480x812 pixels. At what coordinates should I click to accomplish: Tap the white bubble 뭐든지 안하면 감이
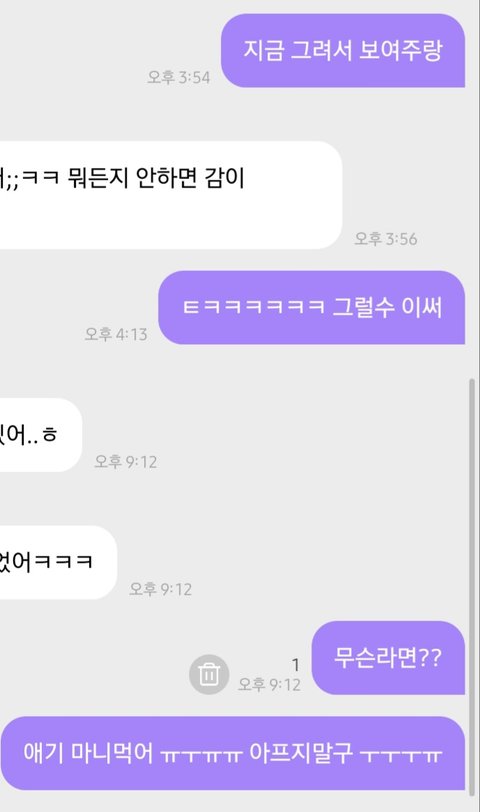[x=171, y=195]
